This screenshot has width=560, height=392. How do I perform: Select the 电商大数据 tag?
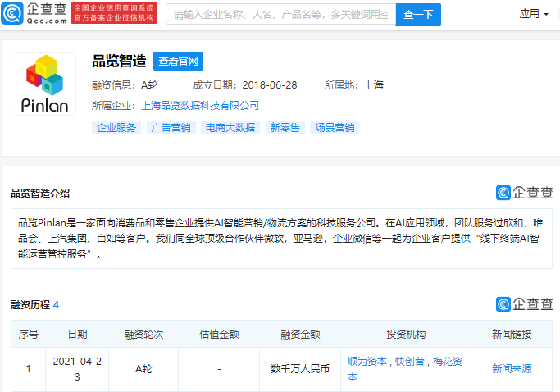(230, 128)
